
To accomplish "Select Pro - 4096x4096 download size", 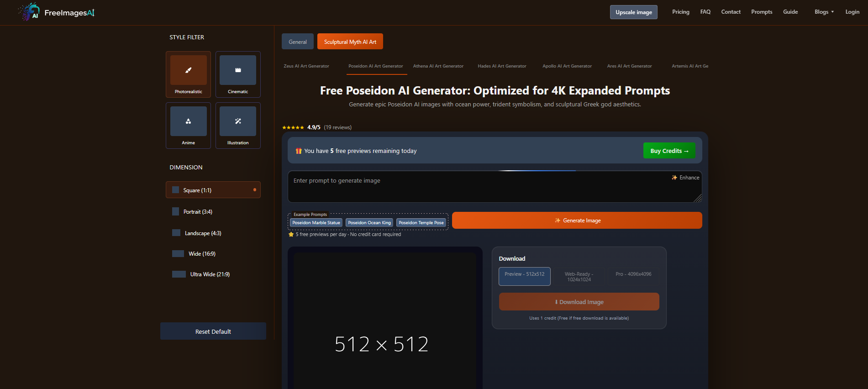I will click(x=633, y=276).
